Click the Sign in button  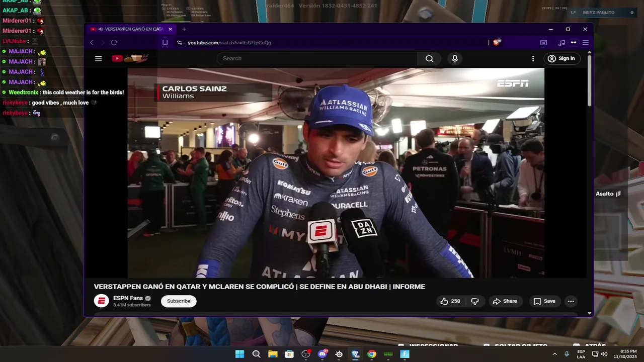pos(561,58)
